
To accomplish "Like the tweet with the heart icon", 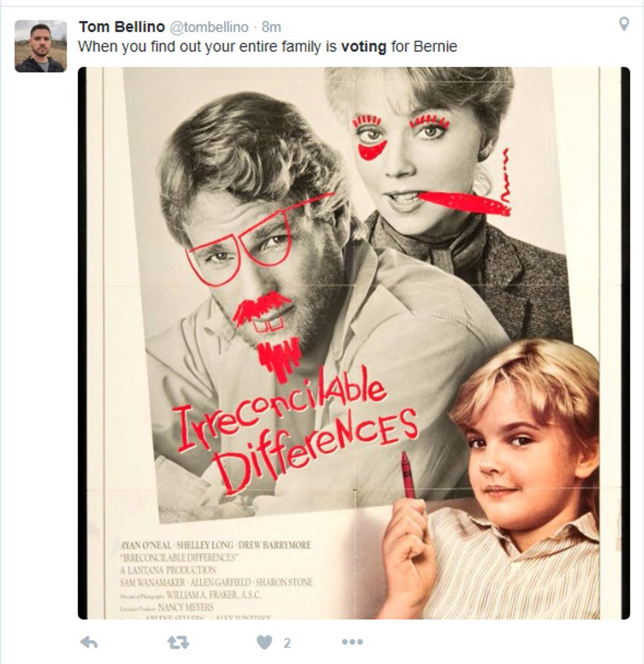I will [265, 642].
